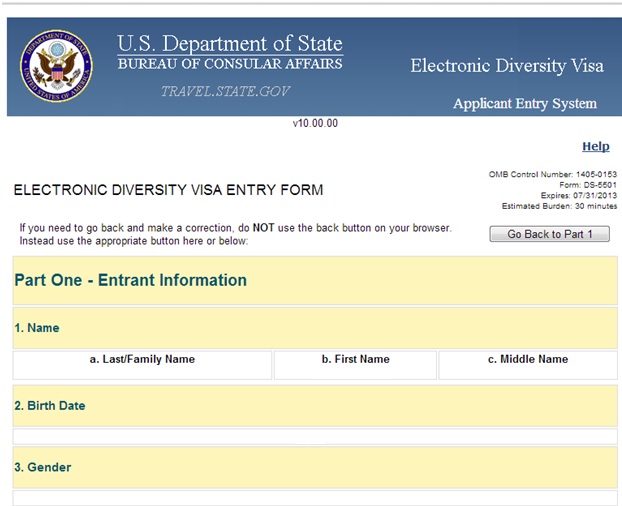
Task: Click the Applicant Entry System label
Action: pyautogui.click(x=524, y=104)
